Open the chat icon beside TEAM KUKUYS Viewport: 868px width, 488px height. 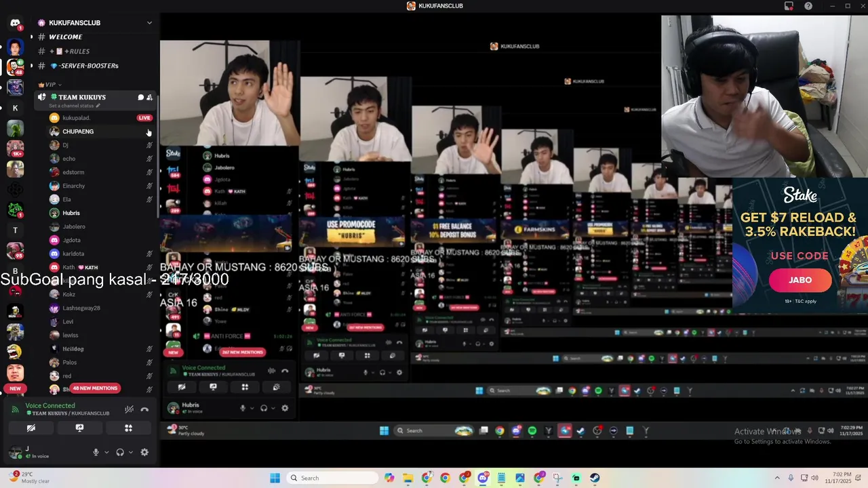click(141, 98)
